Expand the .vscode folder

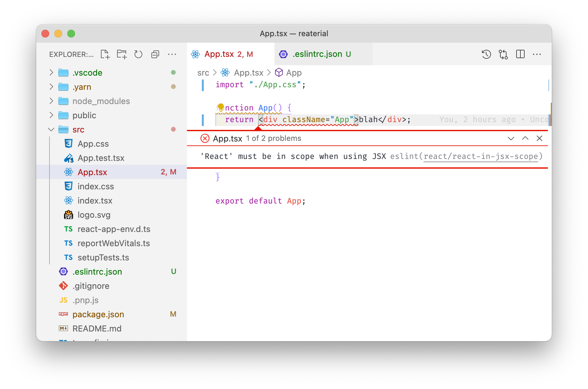click(x=51, y=72)
